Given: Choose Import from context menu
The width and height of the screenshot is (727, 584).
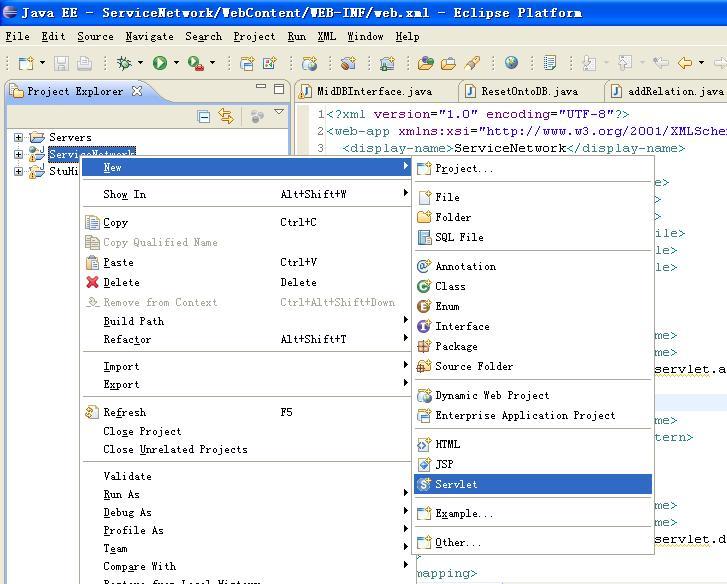Looking at the screenshot, I should 247,366.
